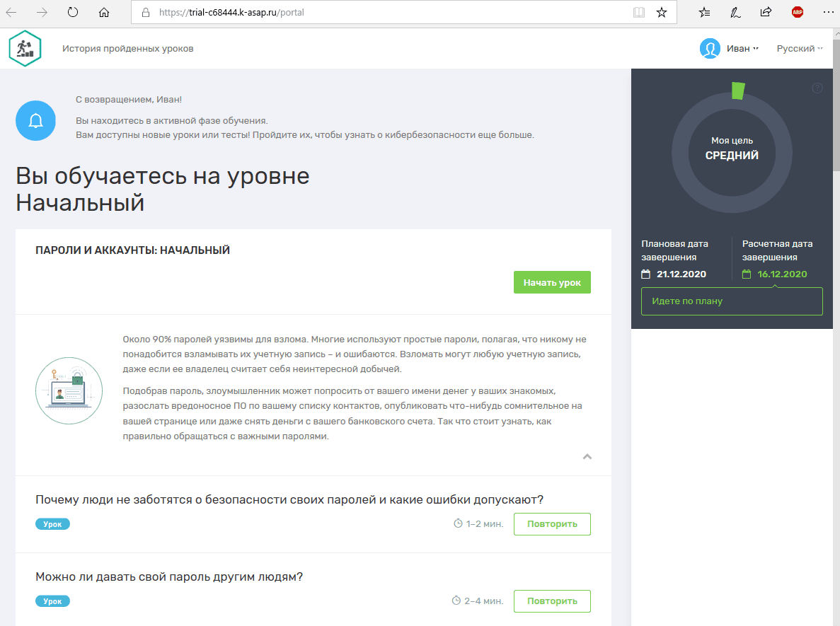Click the green progress marker on goal ring
Screen dimensions: 840x626
point(738,91)
